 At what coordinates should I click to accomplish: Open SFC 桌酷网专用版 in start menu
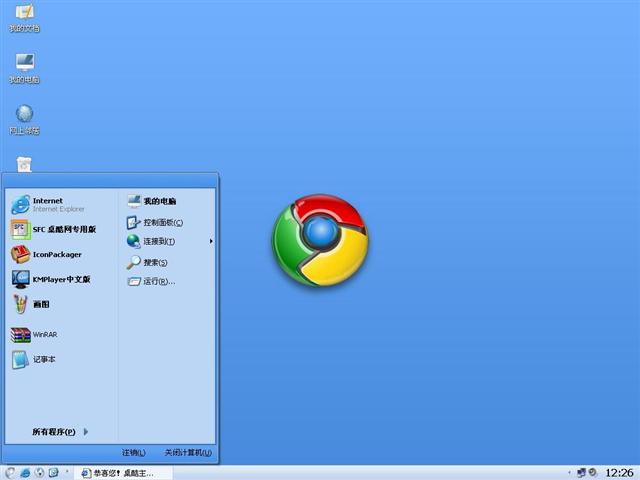(x=53, y=229)
